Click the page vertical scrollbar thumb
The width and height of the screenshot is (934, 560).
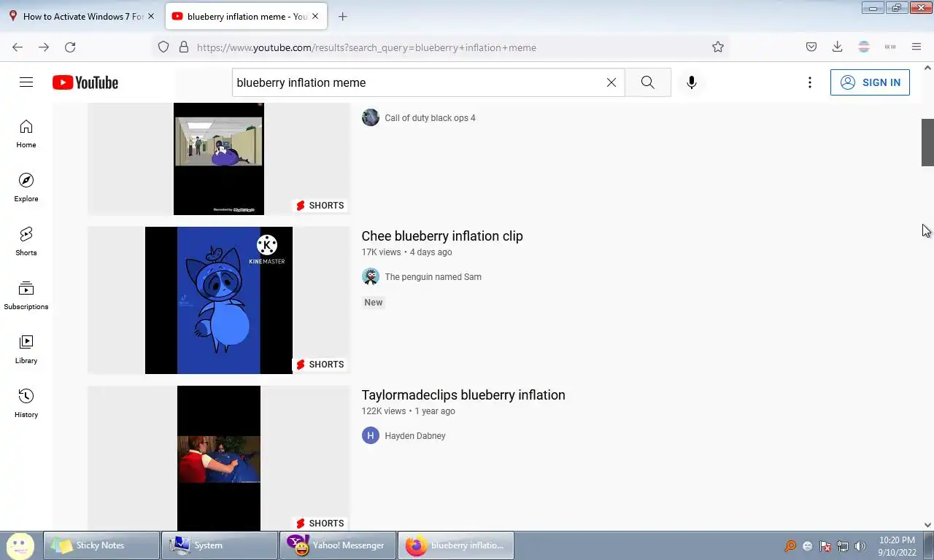click(x=927, y=142)
